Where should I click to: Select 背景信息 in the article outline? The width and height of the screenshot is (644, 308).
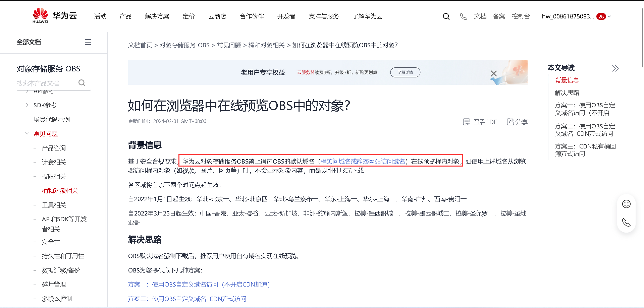pos(567,80)
